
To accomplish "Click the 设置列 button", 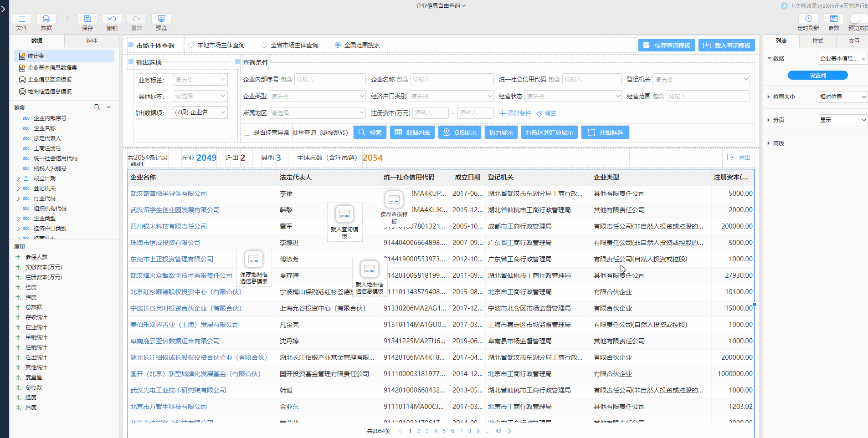I will tap(817, 75).
